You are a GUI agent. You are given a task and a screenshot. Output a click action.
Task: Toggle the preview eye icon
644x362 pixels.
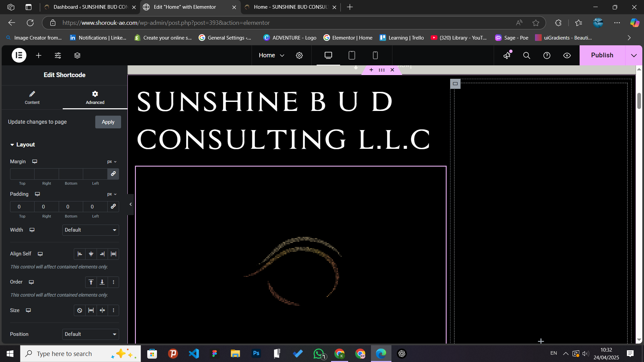567,55
